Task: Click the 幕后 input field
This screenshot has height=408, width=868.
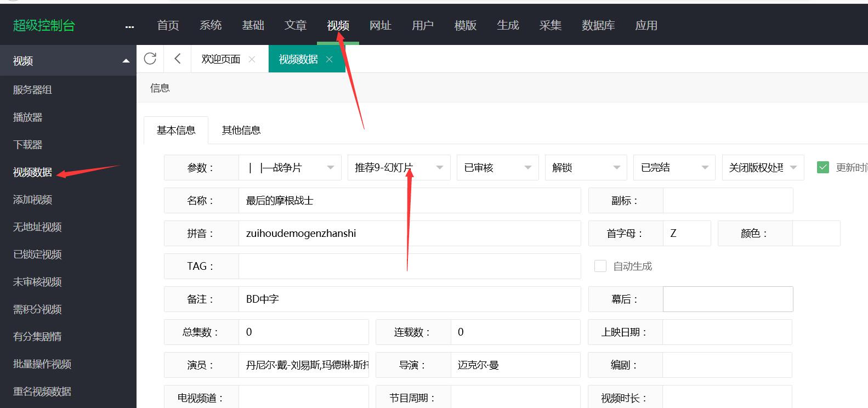Action: (x=728, y=299)
